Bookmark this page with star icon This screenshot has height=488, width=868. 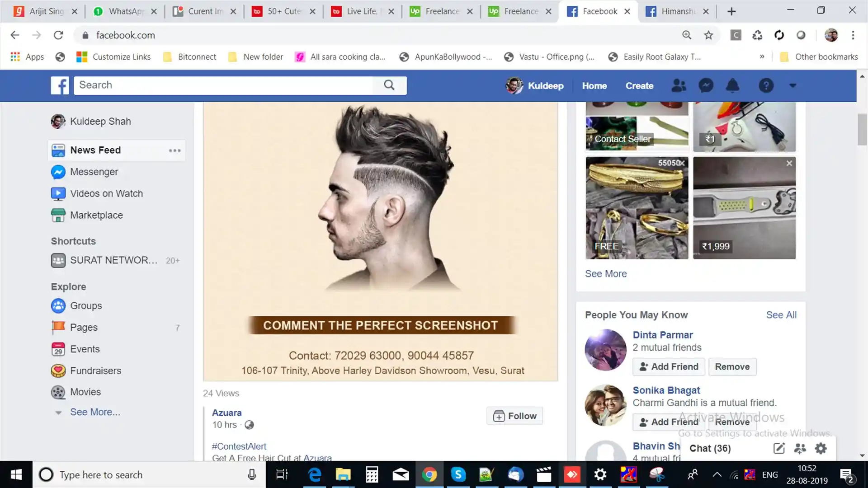pyautogui.click(x=708, y=35)
